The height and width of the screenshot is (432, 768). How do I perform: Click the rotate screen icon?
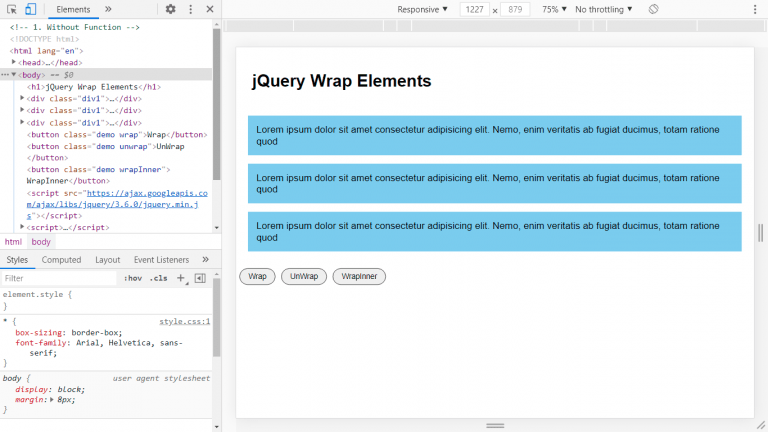(x=653, y=9)
